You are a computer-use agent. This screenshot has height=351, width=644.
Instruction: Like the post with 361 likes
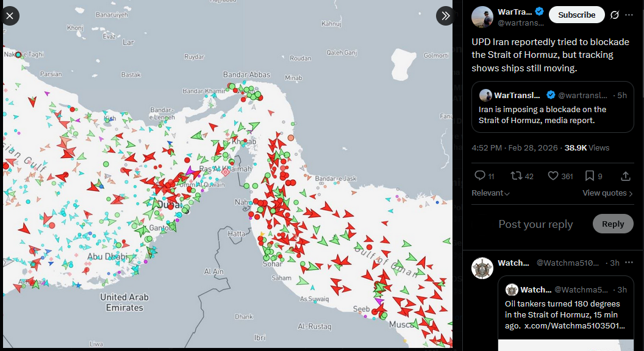[x=553, y=175]
